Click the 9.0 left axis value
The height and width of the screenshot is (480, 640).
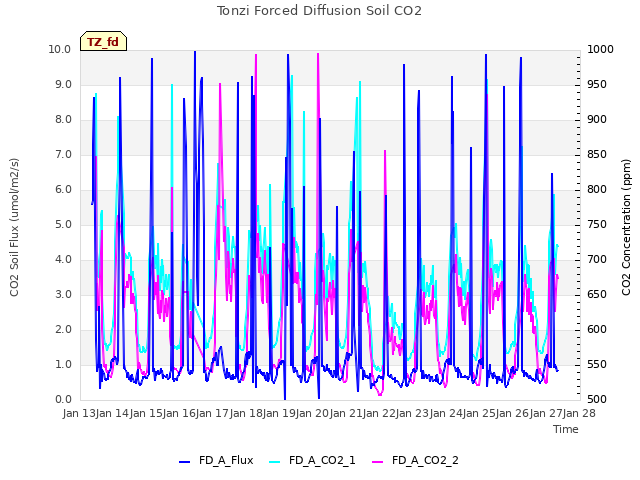click(x=63, y=85)
